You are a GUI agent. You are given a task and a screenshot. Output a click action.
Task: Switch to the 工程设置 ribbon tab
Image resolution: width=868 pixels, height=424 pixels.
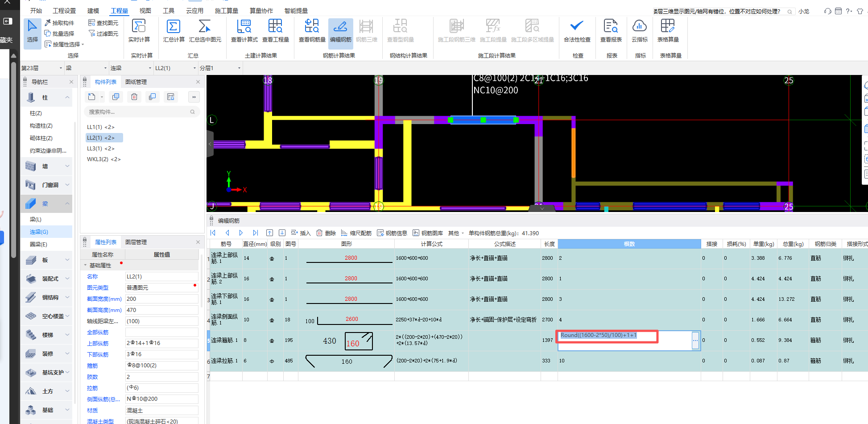[x=64, y=11]
